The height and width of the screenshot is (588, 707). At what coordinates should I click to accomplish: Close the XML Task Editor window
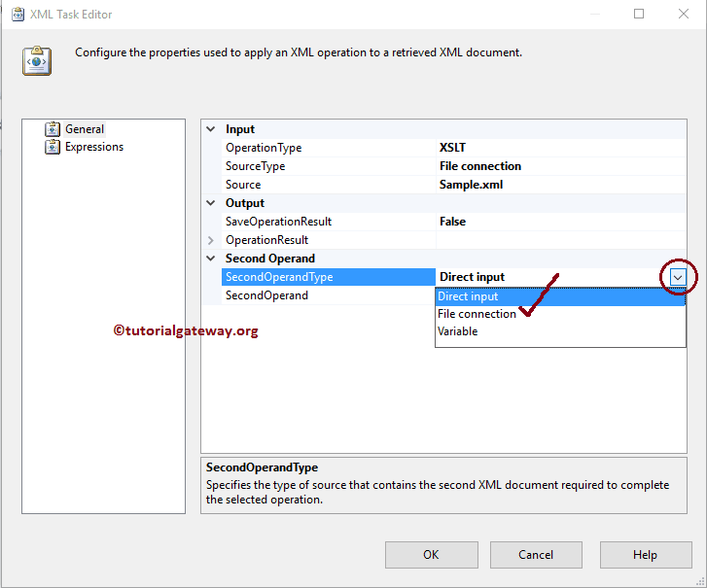(x=684, y=14)
